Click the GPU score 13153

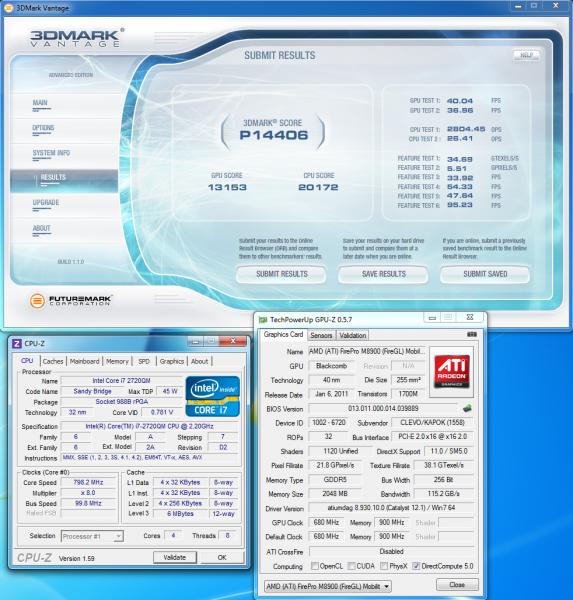point(227,187)
